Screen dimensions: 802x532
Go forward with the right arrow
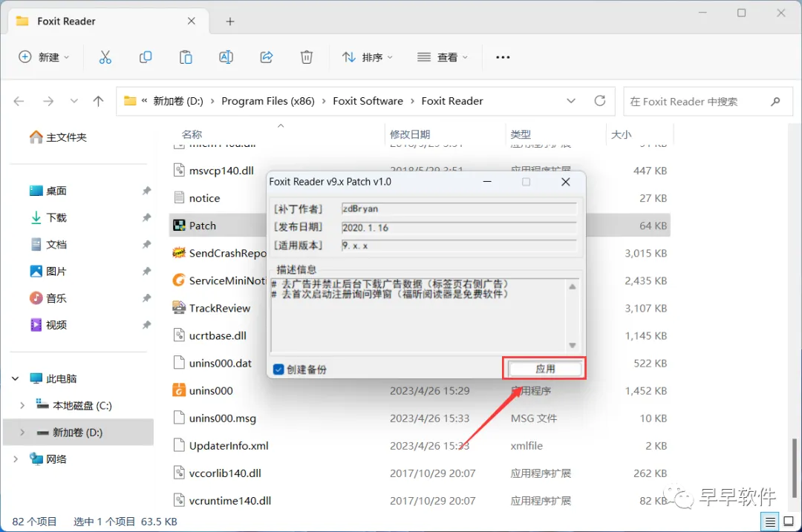pos(48,101)
